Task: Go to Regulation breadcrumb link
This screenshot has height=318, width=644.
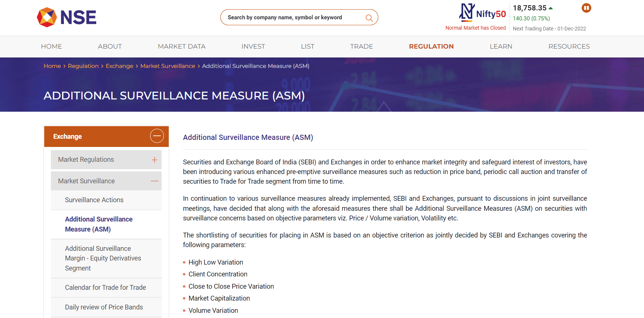Action: 83,66
